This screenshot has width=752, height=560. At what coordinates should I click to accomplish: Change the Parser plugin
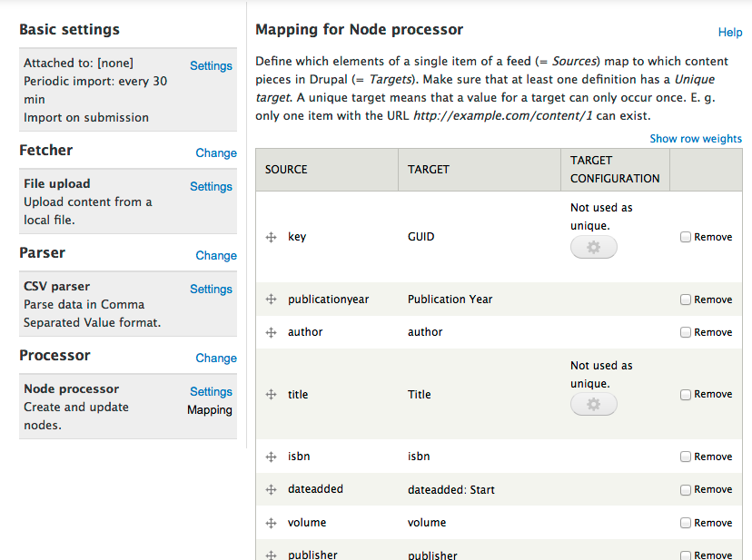tap(216, 255)
